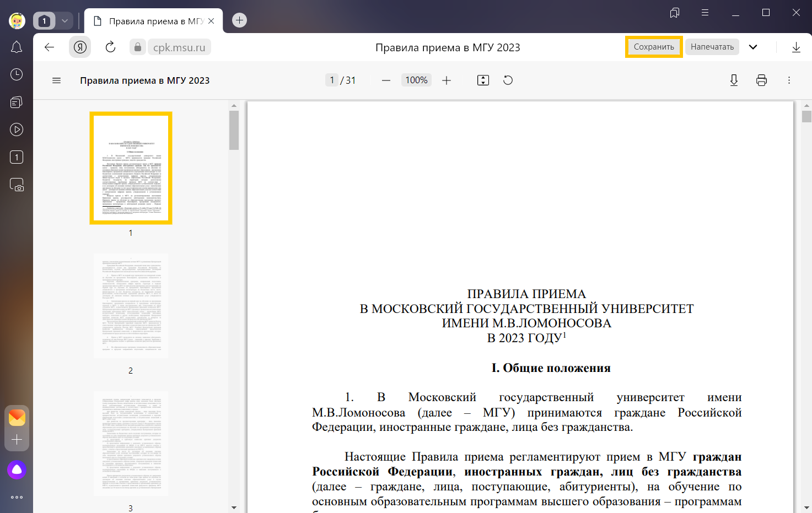The width and height of the screenshot is (812, 513).
Task: Fit the PDF page to window
Action: click(x=483, y=80)
